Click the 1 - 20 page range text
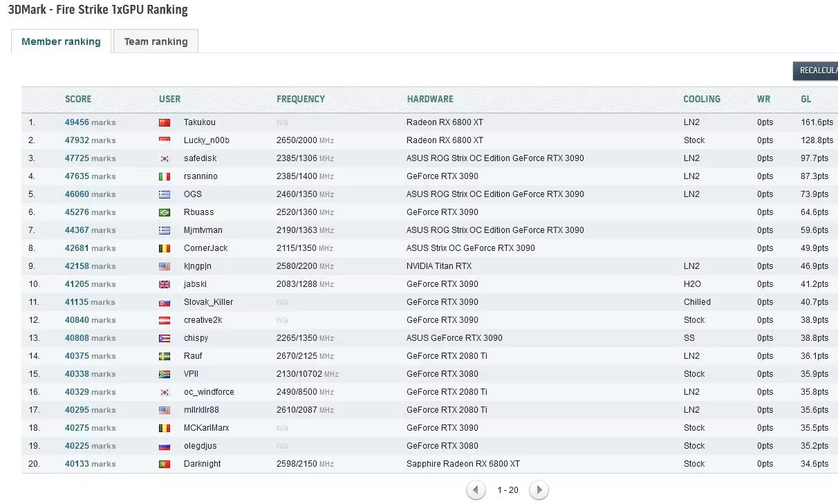This screenshot has height=504, width=838. click(508, 490)
